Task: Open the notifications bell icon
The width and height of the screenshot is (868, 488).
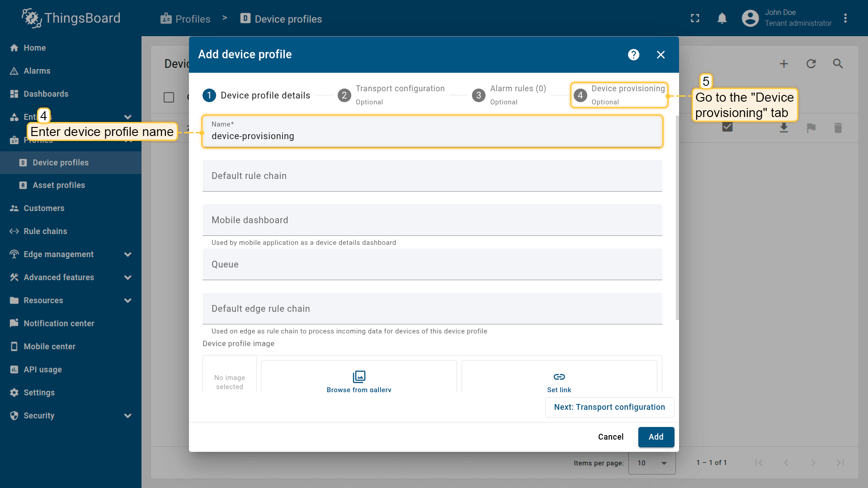Action: click(x=722, y=19)
